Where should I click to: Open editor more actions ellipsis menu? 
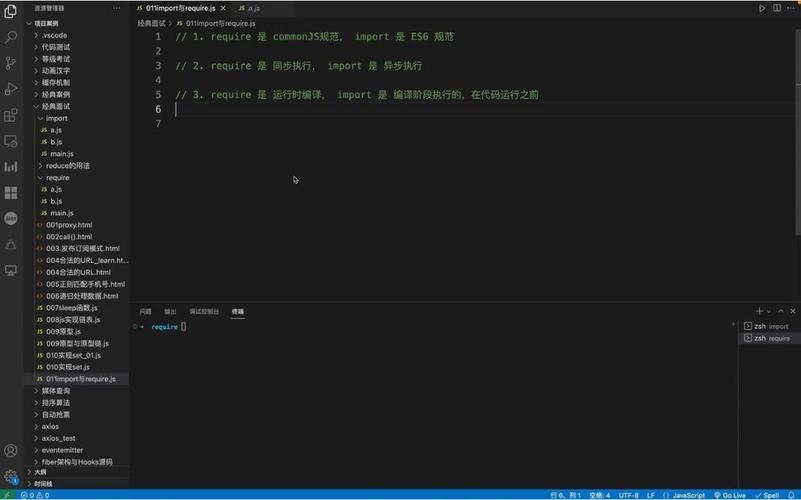tap(791, 8)
